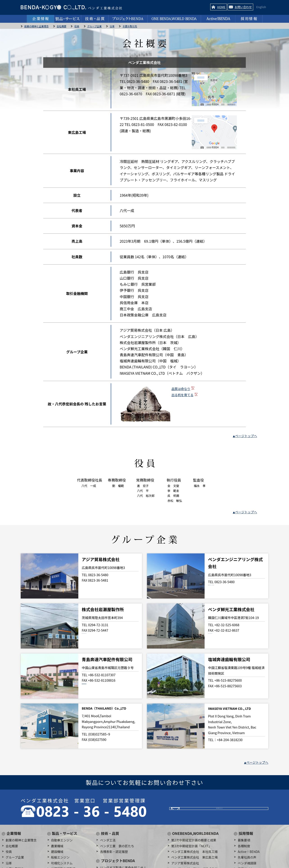Click gear icon beside footer プロジェクトBENDA
This screenshot has width=289, height=868.
click(x=98, y=861)
